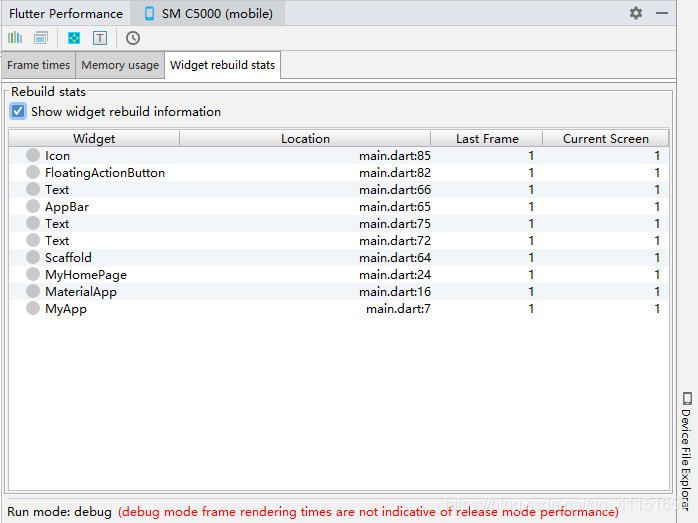Click location main.dart:65
This screenshot has width=698, height=523.
coord(395,207)
